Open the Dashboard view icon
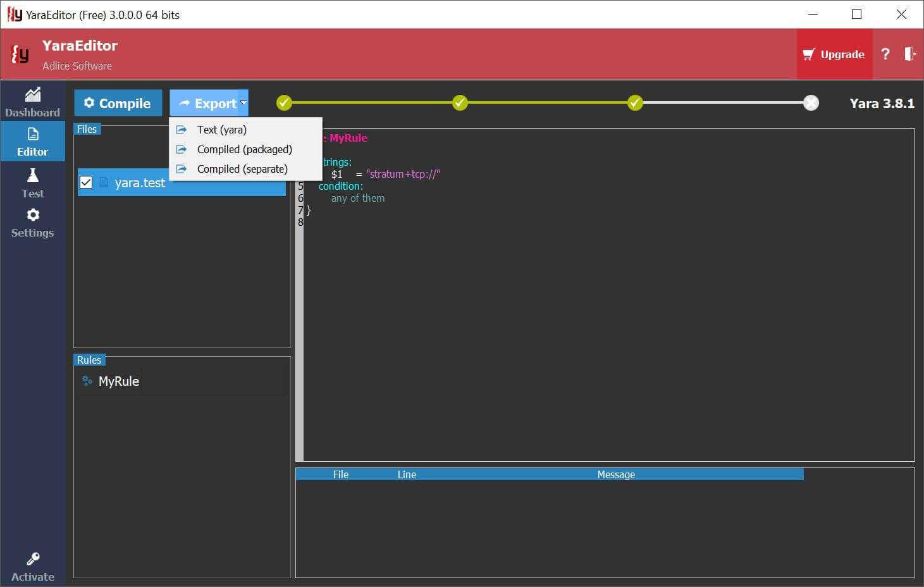924x587 pixels. [32, 96]
